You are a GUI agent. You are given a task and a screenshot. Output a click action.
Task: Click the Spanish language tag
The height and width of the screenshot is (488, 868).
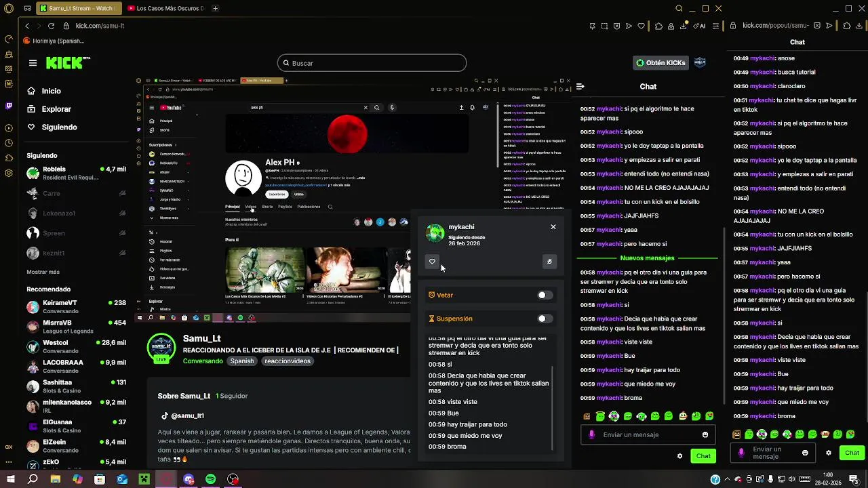pyautogui.click(x=241, y=361)
